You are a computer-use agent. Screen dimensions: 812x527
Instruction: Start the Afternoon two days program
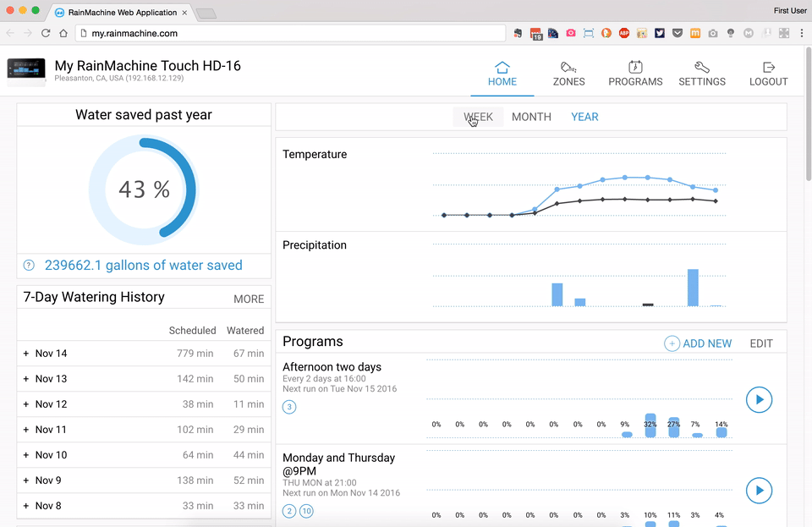760,399
